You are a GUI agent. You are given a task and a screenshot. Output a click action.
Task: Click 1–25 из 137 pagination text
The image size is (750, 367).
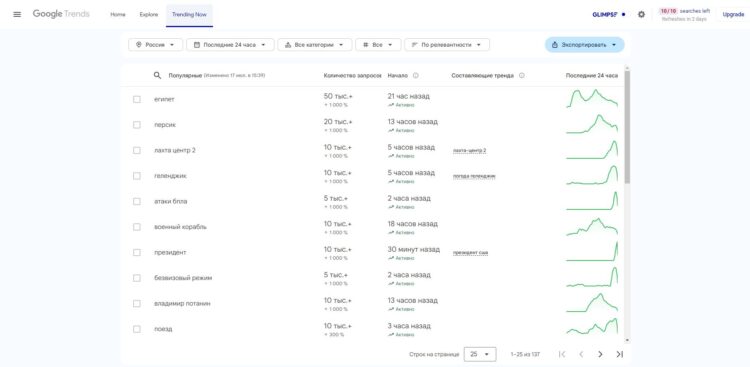pos(525,355)
